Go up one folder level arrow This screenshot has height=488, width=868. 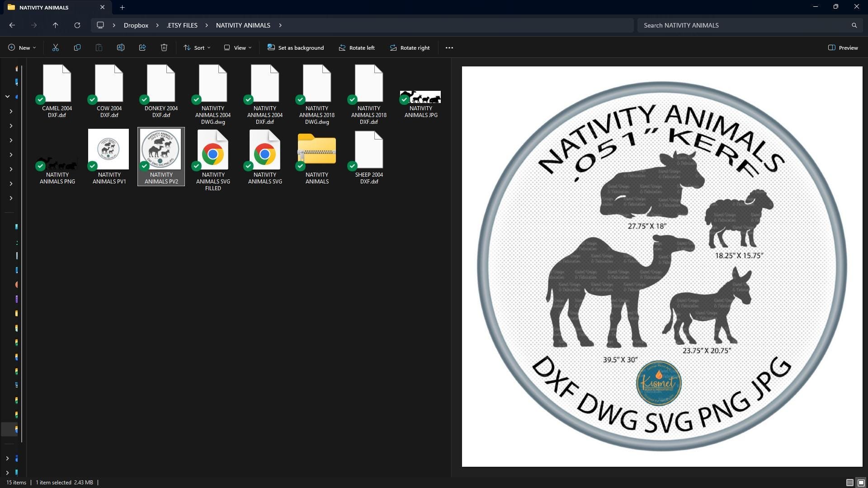coord(56,25)
